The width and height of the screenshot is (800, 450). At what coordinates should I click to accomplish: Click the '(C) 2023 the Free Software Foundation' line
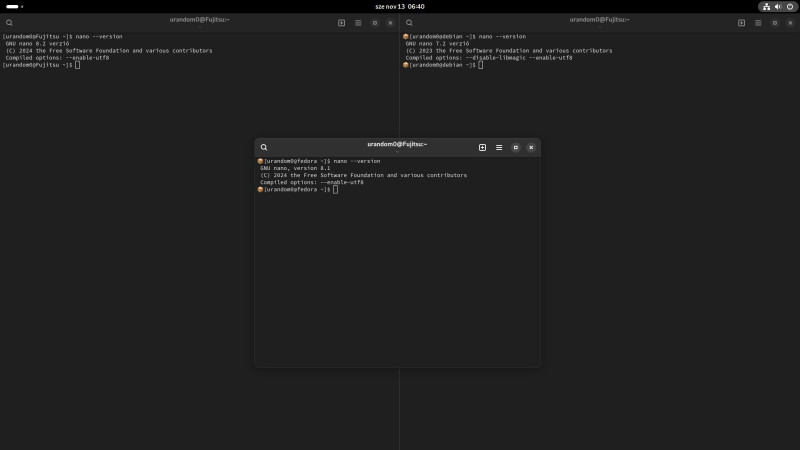click(509, 51)
